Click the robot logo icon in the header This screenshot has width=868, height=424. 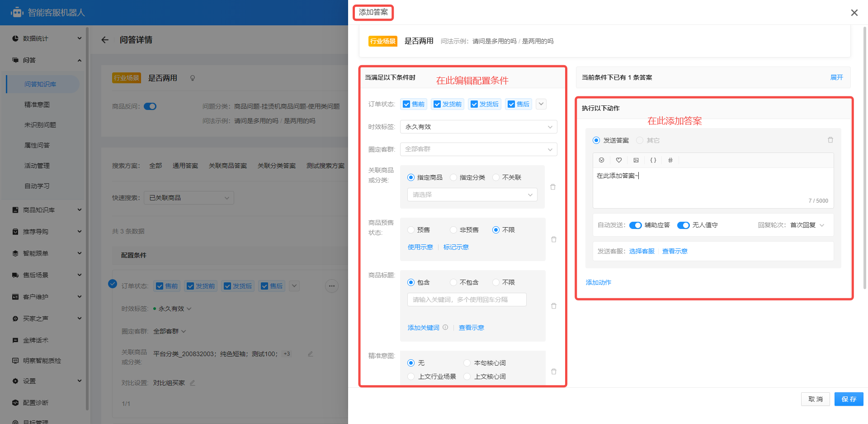pos(17,13)
